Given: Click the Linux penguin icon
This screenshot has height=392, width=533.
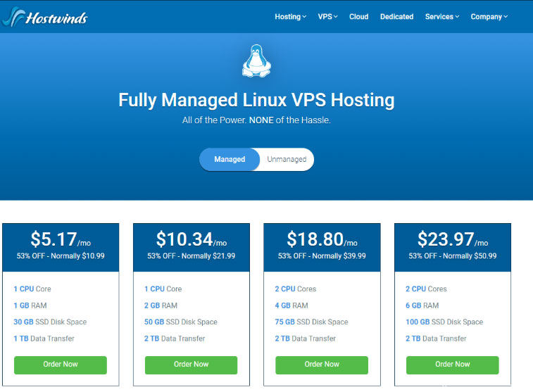Looking at the screenshot, I should coord(256,61).
